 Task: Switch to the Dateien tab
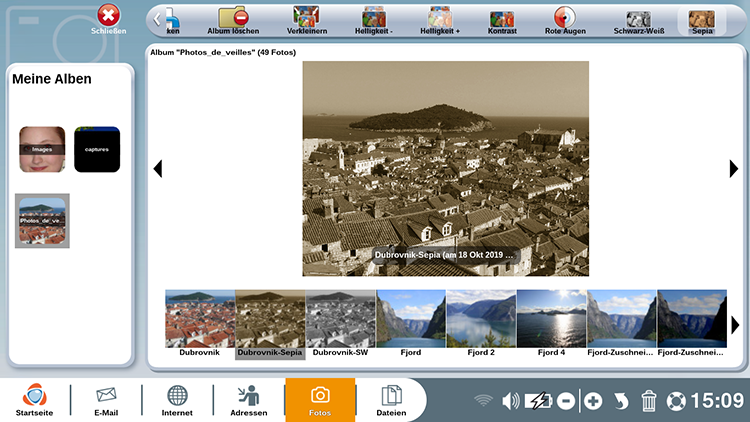[391, 400]
